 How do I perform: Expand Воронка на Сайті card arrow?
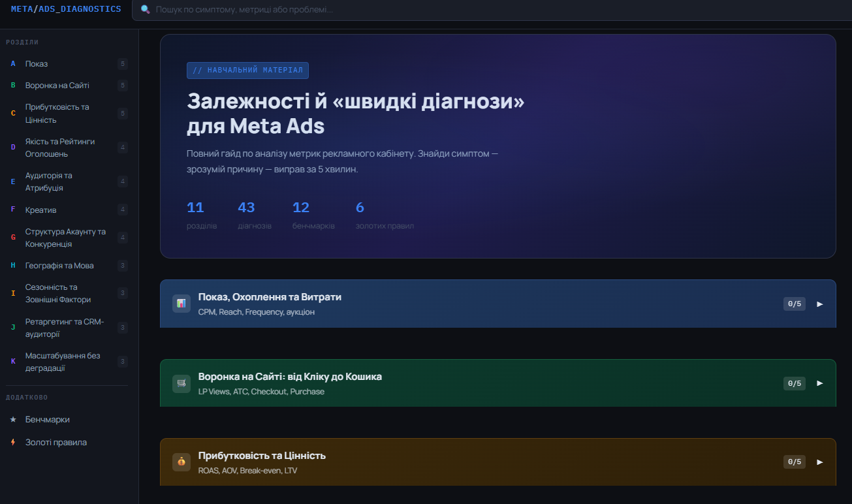coord(820,383)
